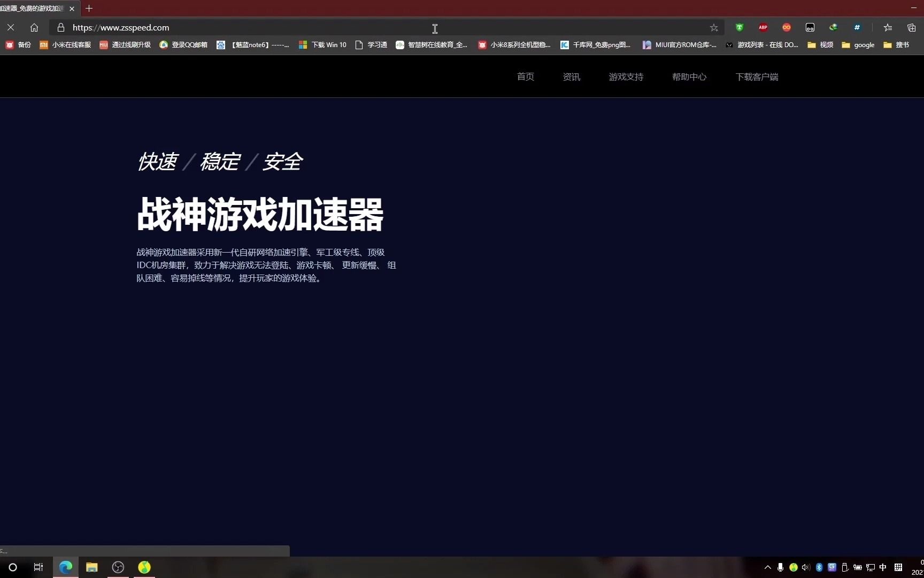Open the 智慧树在线教育 bookmark
Viewport: 924px width, 578px height.
[432, 45]
